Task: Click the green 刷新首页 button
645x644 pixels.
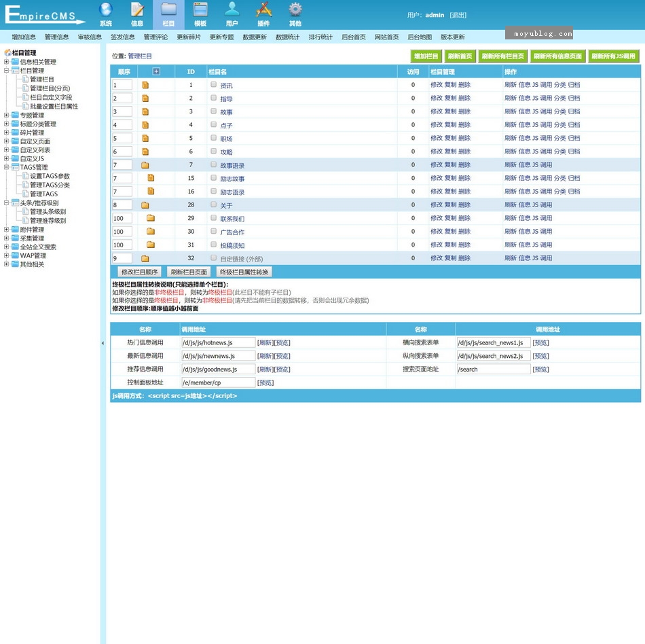Action: [x=460, y=56]
